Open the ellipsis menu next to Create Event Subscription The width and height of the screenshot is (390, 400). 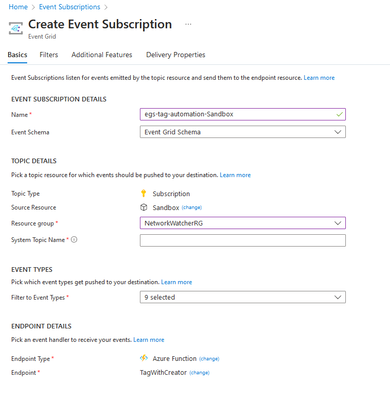(x=188, y=24)
